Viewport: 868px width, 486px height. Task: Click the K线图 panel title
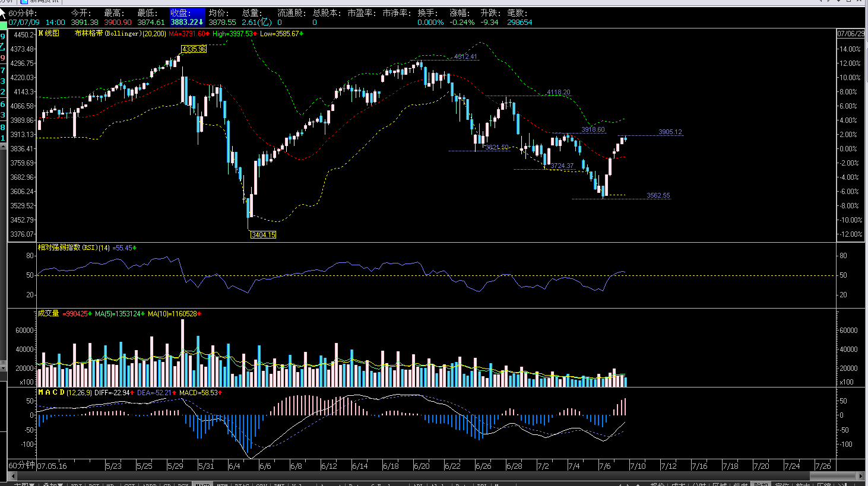click(x=49, y=33)
